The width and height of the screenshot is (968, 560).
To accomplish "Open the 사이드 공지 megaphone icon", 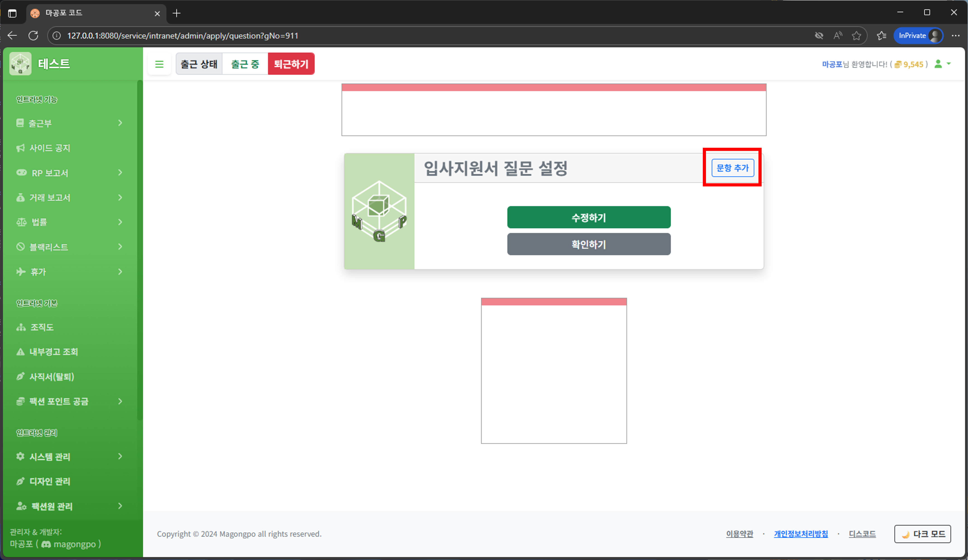I will pos(20,148).
